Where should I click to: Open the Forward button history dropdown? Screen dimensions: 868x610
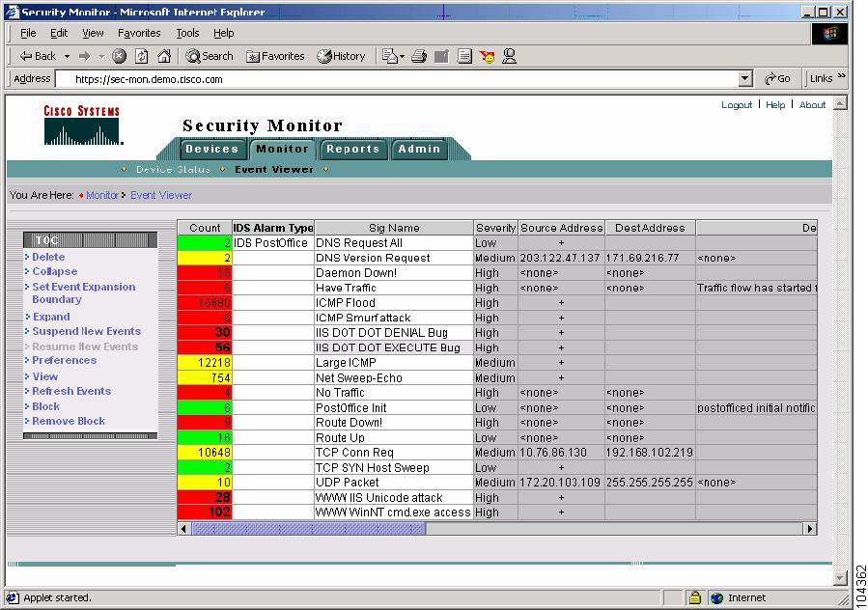click(101, 56)
